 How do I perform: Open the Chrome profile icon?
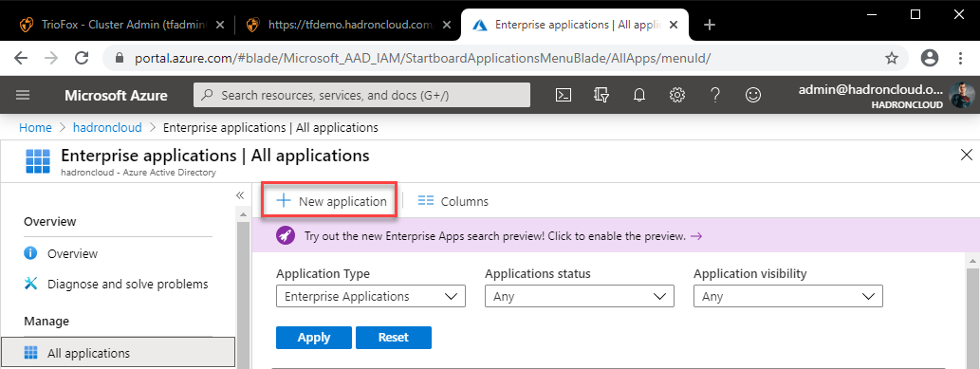pyautogui.click(x=930, y=58)
